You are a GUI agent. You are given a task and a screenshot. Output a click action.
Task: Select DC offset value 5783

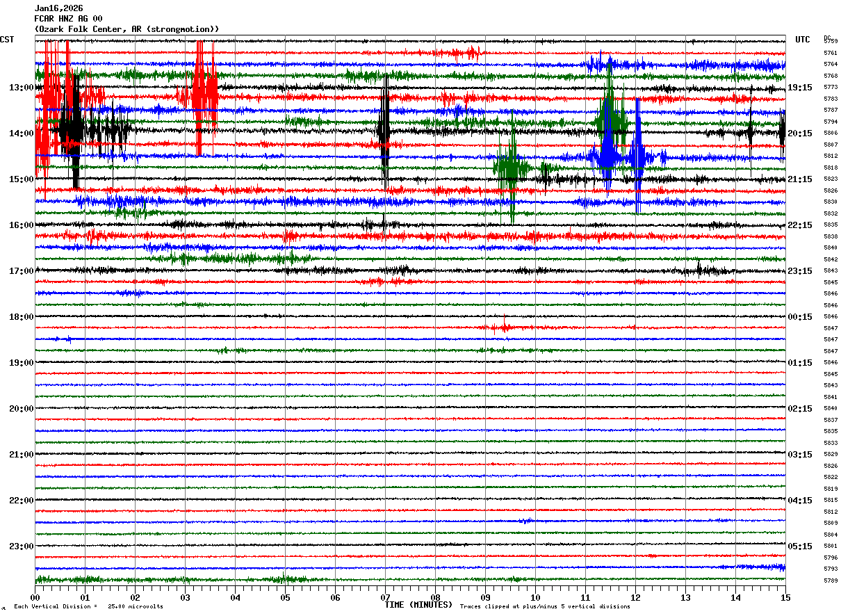click(831, 99)
